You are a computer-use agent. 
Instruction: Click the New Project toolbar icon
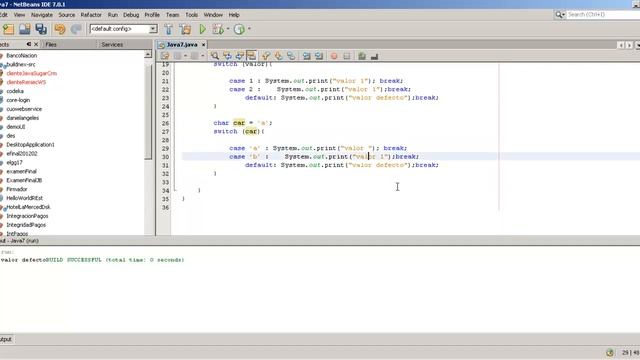(8, 29)
